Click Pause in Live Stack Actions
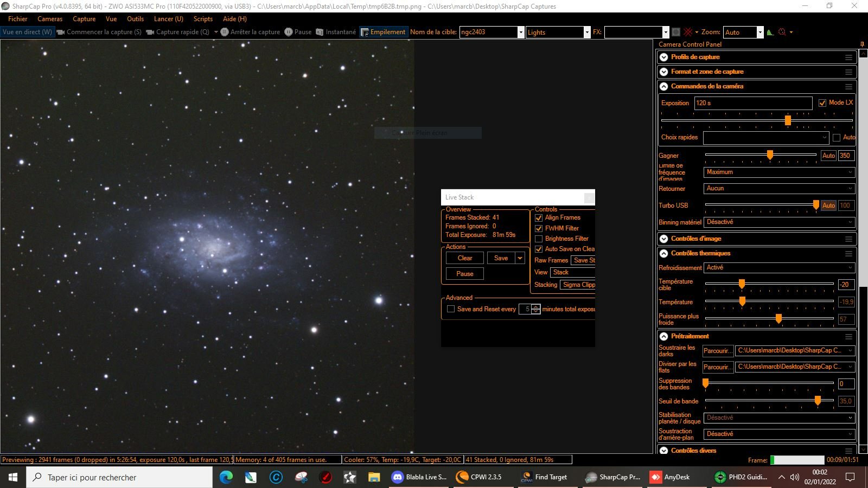 (465, 274)
